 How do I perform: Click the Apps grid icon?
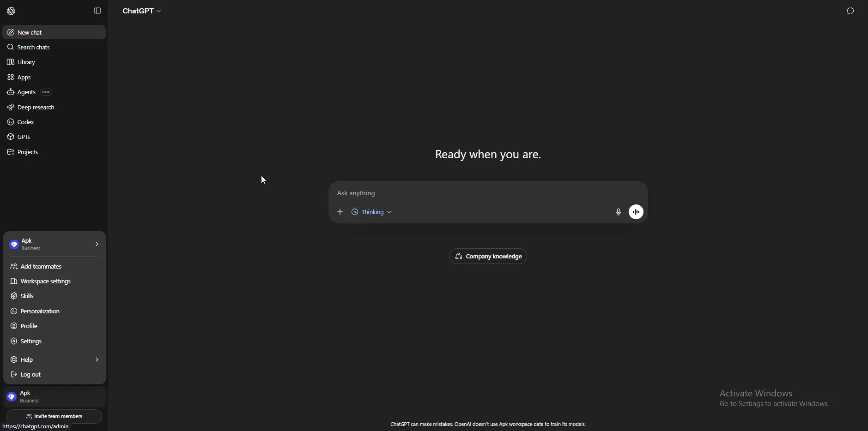pos(11,77)
